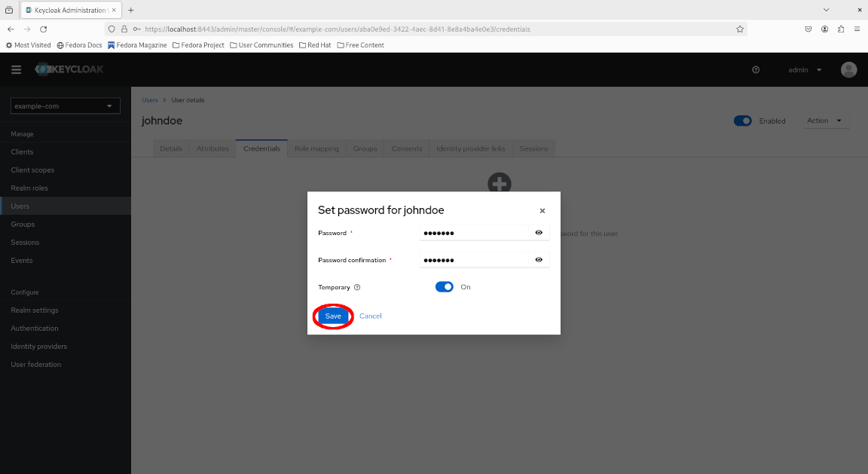
Task: Open the hamburger navigation menu
Action: (16, 69)
